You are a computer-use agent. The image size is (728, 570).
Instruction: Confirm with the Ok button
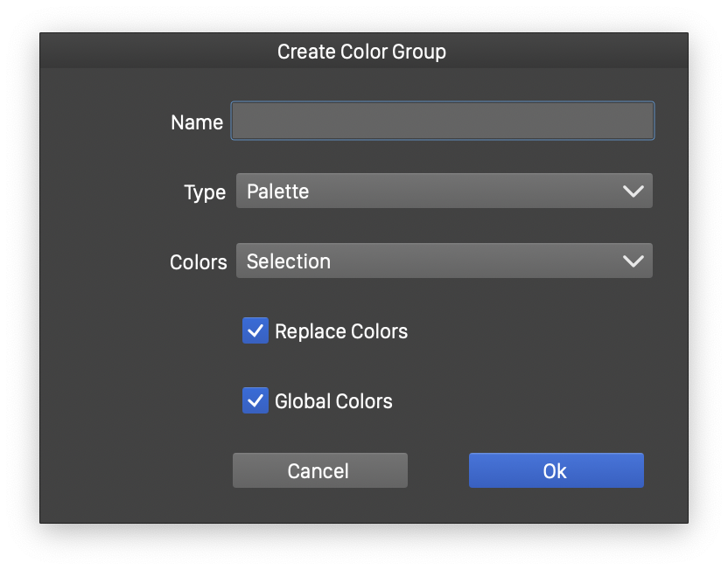[x=556, y=470]
